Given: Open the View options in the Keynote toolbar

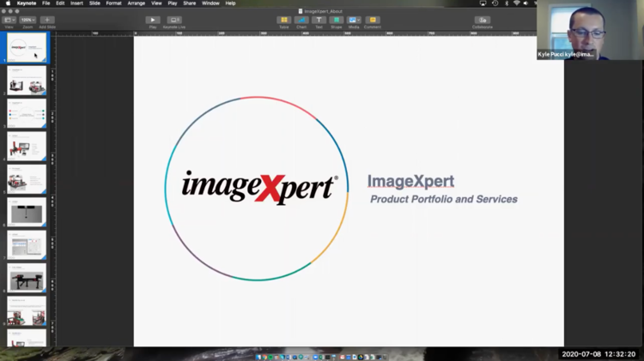Looking at the screenshot, I should click(x=9, y=20).
